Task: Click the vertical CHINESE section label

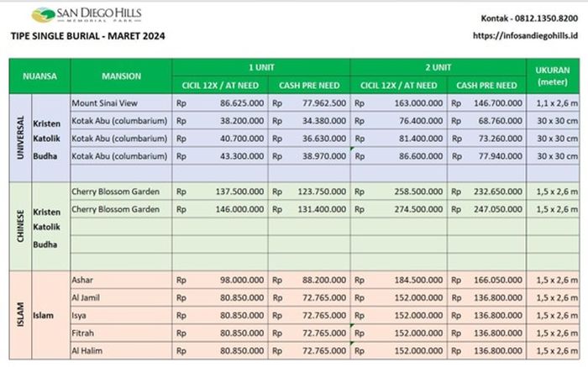Action: click(19, 226)
